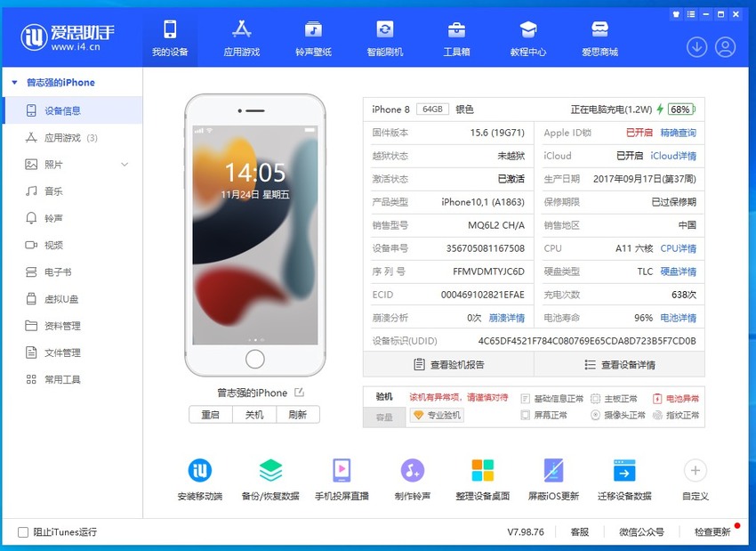This screenshot has width=756, height=551.
Task: Click the 屏幕正常 status item
Action: (544, 415)
